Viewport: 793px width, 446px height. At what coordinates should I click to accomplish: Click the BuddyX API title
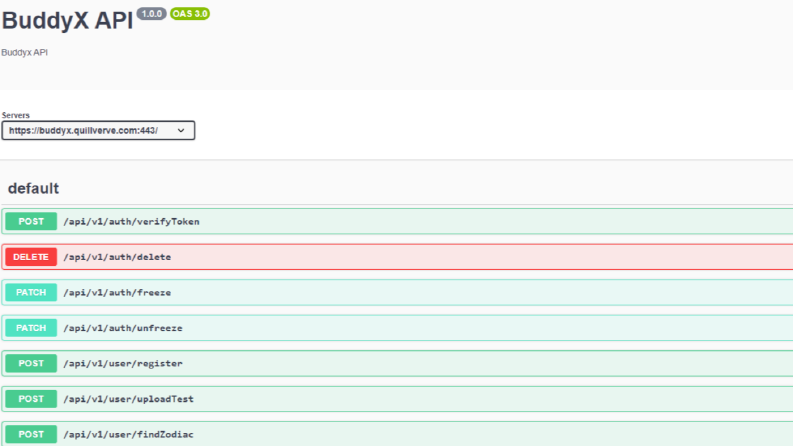coord(67,21)
